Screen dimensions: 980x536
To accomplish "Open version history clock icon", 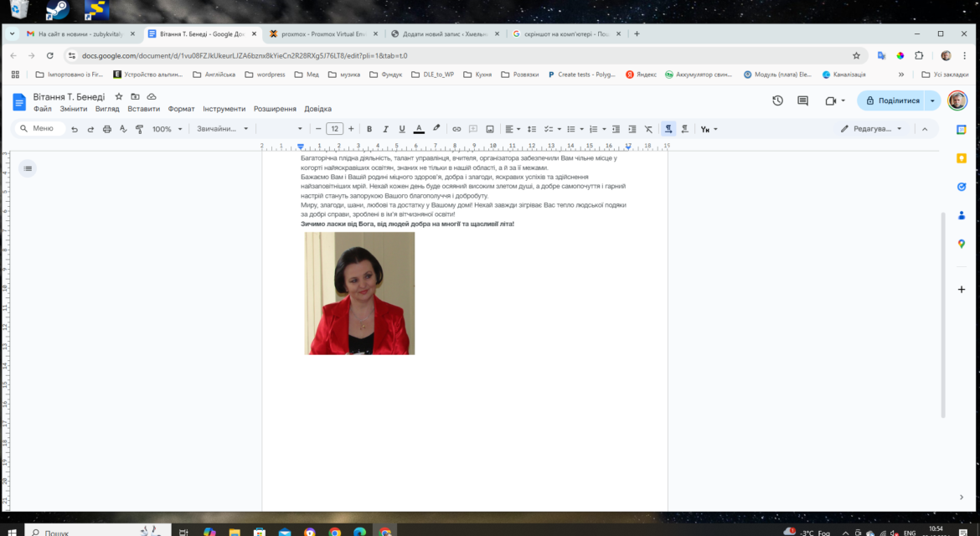I will click(777, 100).
